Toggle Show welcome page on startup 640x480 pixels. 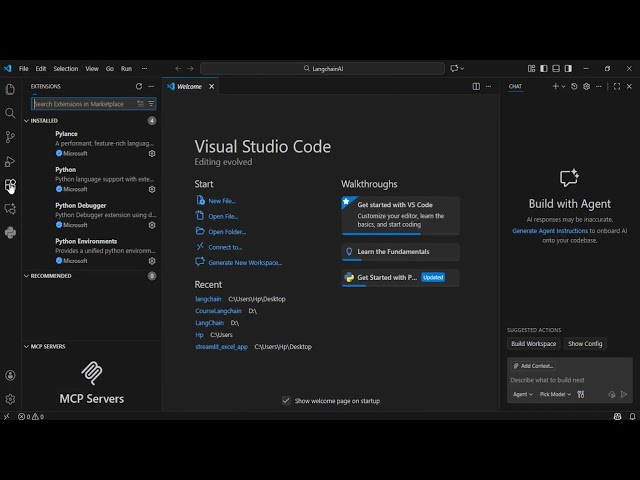point(286,401)
